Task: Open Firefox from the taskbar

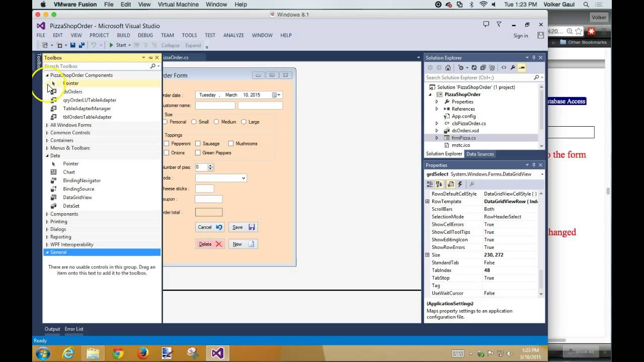Action: click(142, 353)
